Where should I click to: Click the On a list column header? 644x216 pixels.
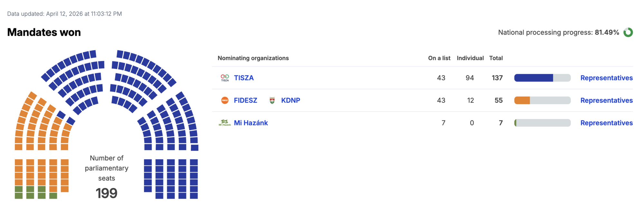(439, 58)
